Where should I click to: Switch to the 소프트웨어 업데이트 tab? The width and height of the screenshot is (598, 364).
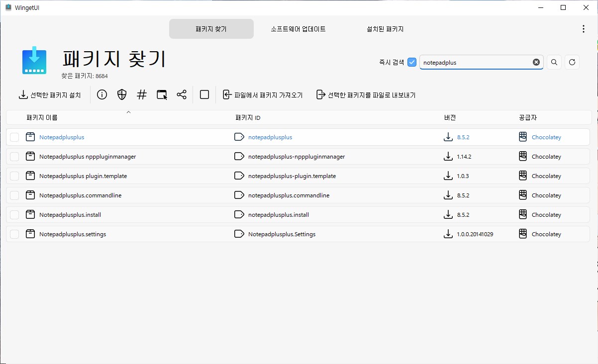tap(298, 29)
